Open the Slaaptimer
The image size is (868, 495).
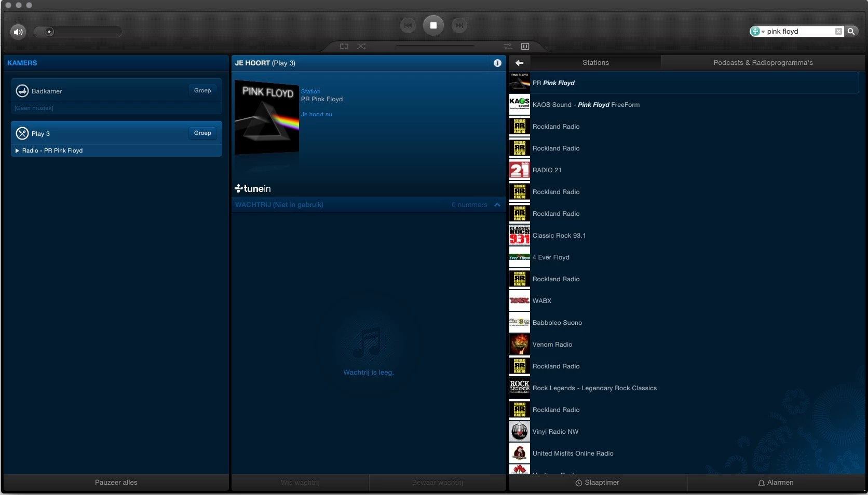point(598,483)
